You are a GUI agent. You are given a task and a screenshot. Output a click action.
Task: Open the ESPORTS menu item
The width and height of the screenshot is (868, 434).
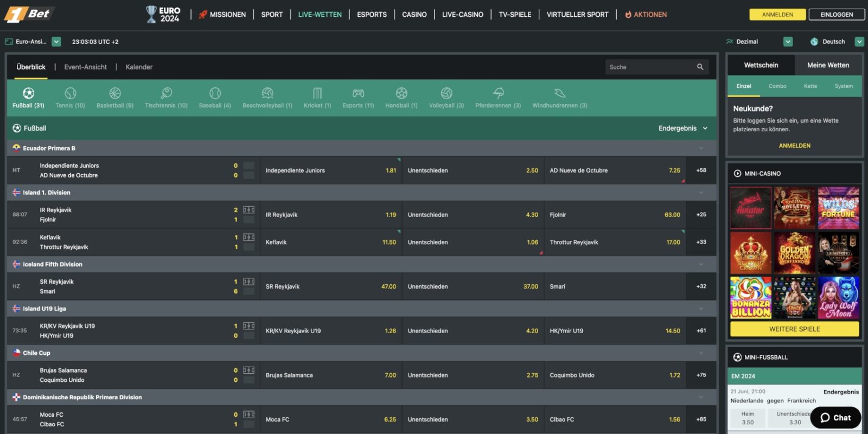pyautogui.click(x=372, y=15)
